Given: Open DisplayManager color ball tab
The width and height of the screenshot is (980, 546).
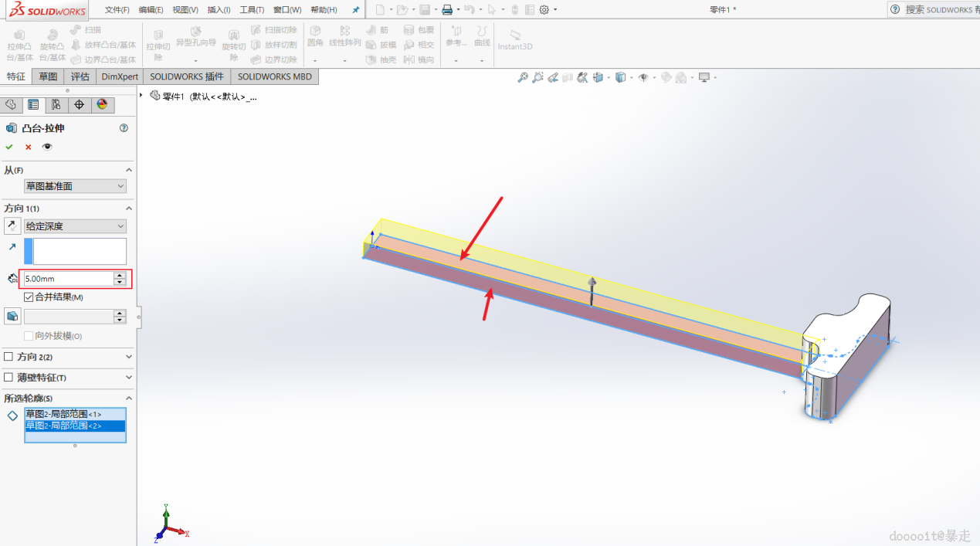Looking at the screenshot, I should [102, 105].
